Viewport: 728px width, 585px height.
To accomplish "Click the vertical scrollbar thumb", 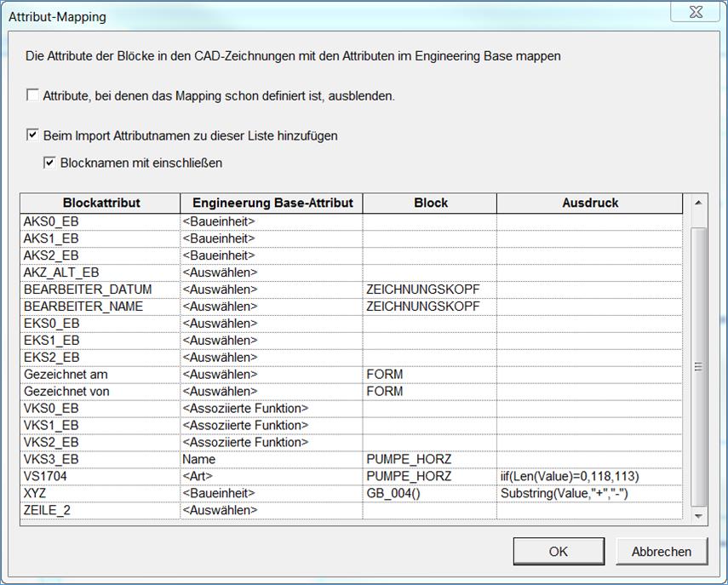I will (698, 367).
